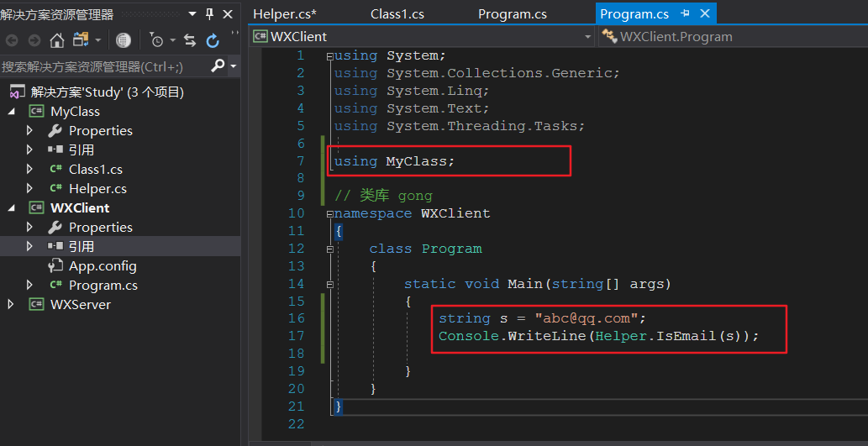This screenshot has height=446, width=868.
Task: Open the search options dropdown arrow
Action: (x=233, y=66)
